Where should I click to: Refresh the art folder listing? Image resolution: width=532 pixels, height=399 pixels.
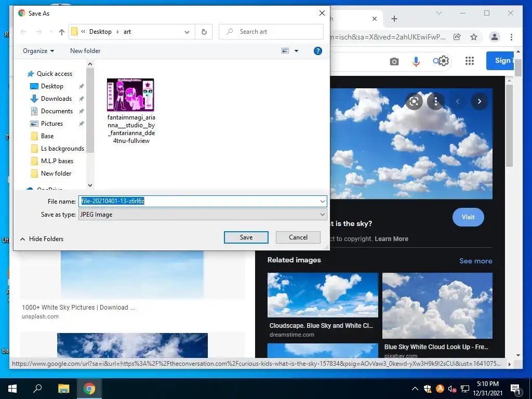click(x=204, y=32)
